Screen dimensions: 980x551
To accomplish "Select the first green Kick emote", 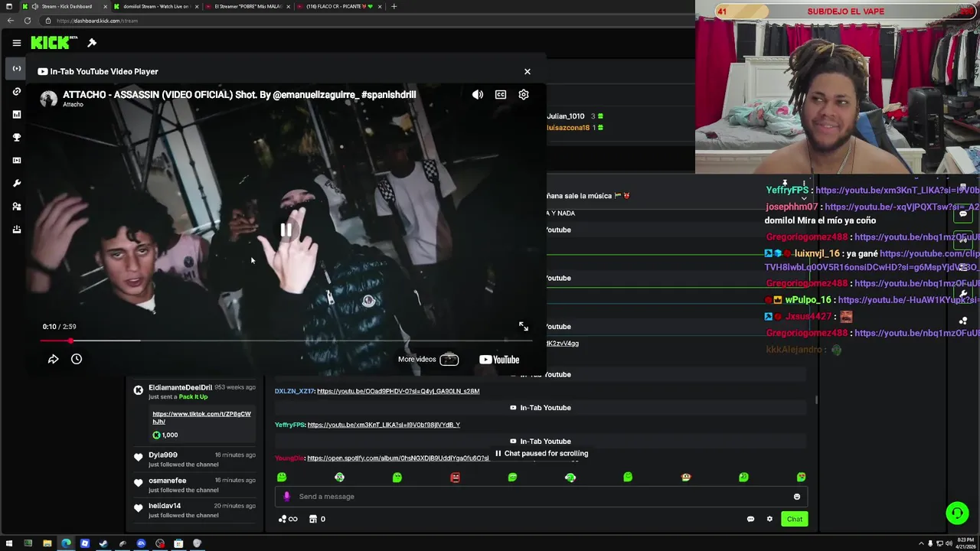I will pos(282,478).
